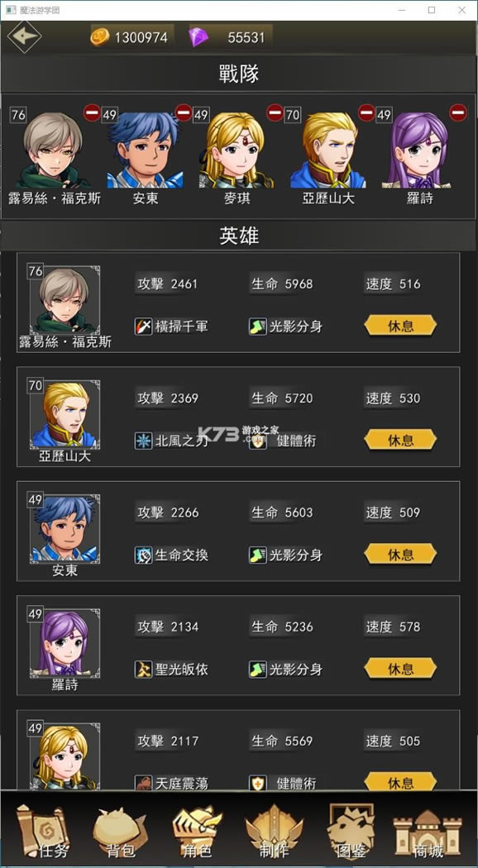Select 北風之刃 snowflake skill icon
Viewport: 478px width, 868px height.
pyautogui.click(x=143, y=441)
